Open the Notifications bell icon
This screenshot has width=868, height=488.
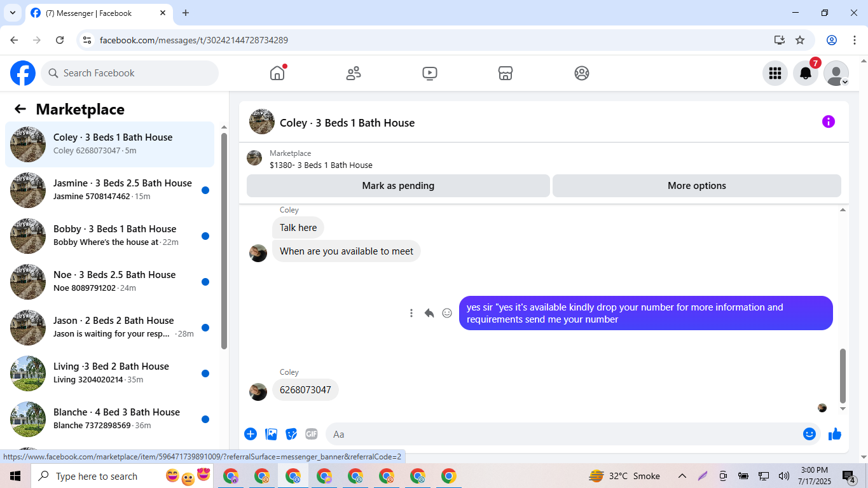click(805, 73)
